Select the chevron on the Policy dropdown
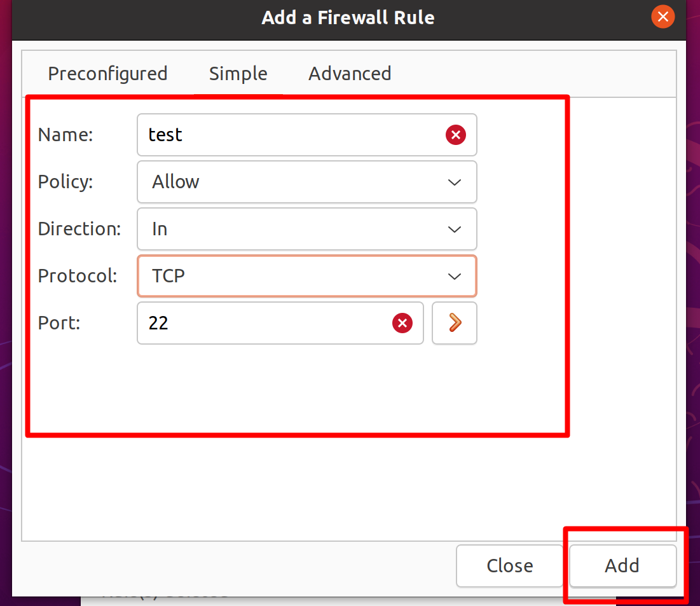Image resolution: width=700 pixels, height=606 pixels. [x=455, y=182]
